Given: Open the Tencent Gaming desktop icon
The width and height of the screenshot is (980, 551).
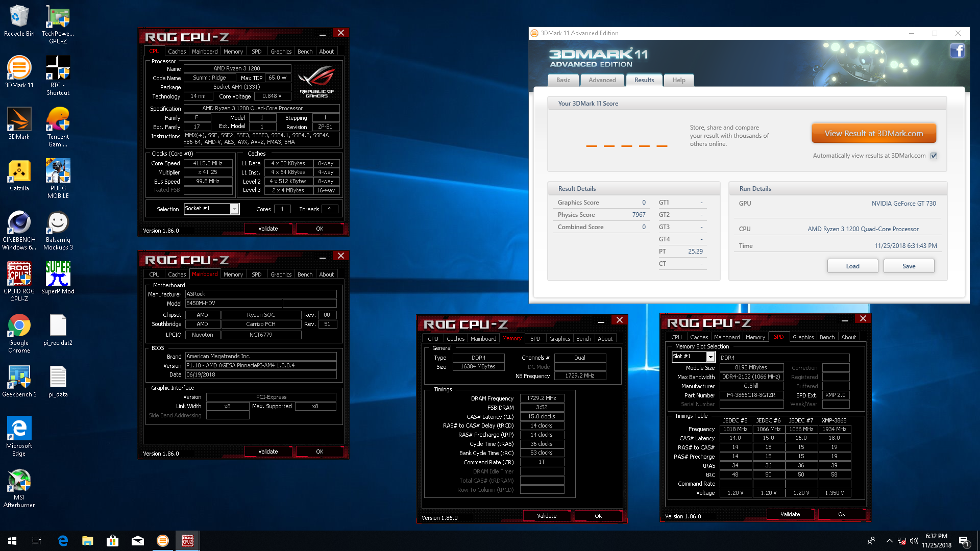Looking at the screenshot, I should click(58, 128).
